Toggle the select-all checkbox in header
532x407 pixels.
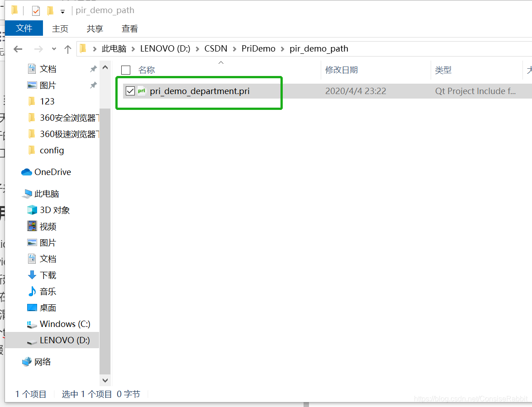(126, 70)
